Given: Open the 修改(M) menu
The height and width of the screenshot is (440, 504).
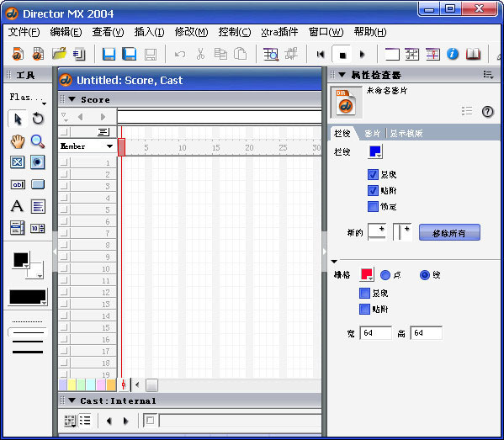Looking at the screenshot, I should (x=191, y=32).
